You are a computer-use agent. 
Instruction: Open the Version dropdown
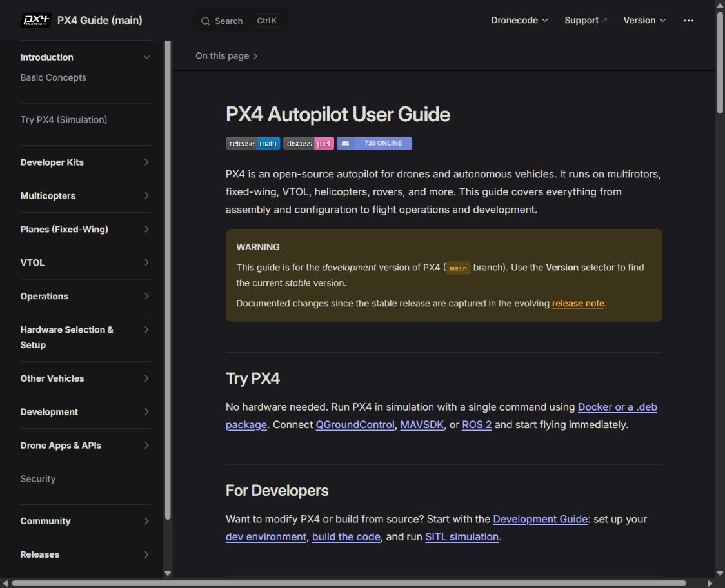click(x=644, y=21)
